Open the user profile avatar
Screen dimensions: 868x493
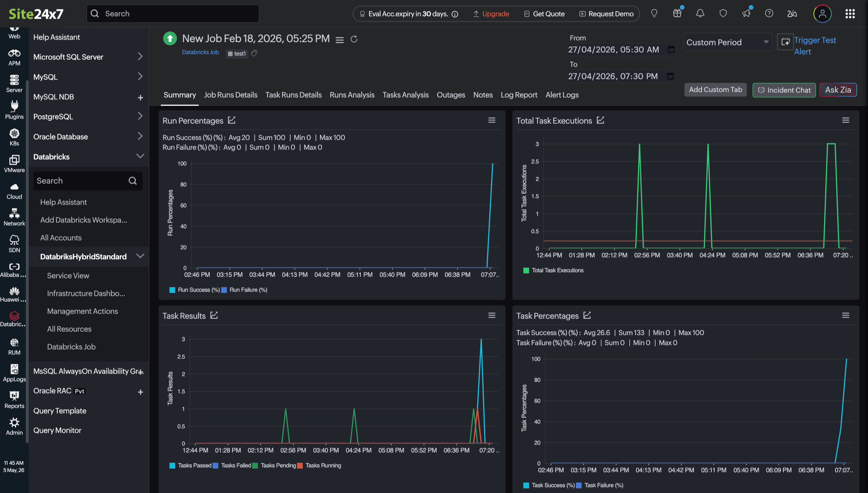click(x=822, y=13)
